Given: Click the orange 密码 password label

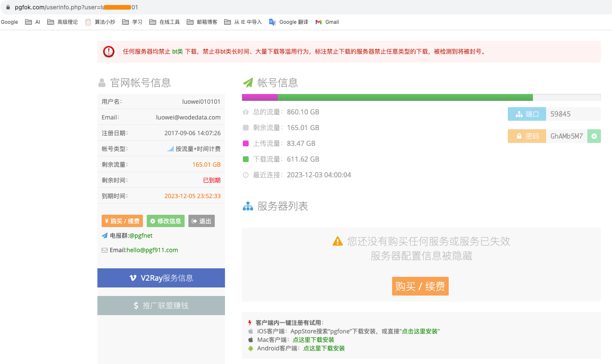Looking at the screenshot, I should pyautogui.click(x=527, y=136).
